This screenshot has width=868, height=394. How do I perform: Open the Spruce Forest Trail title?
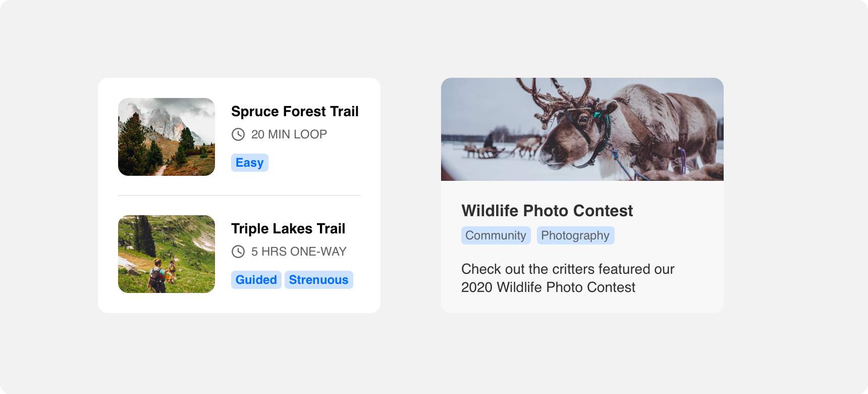point(295,111)
